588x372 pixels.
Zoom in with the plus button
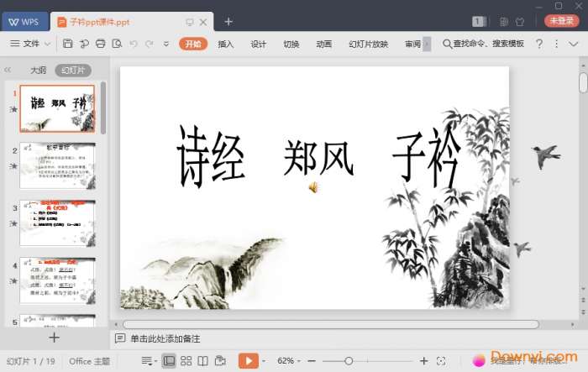pos(423,361)
